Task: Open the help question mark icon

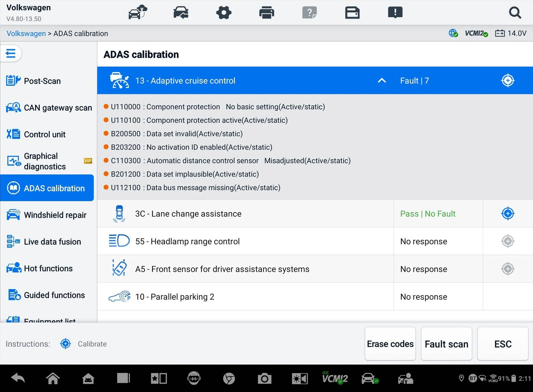Action: pos(309,12)
